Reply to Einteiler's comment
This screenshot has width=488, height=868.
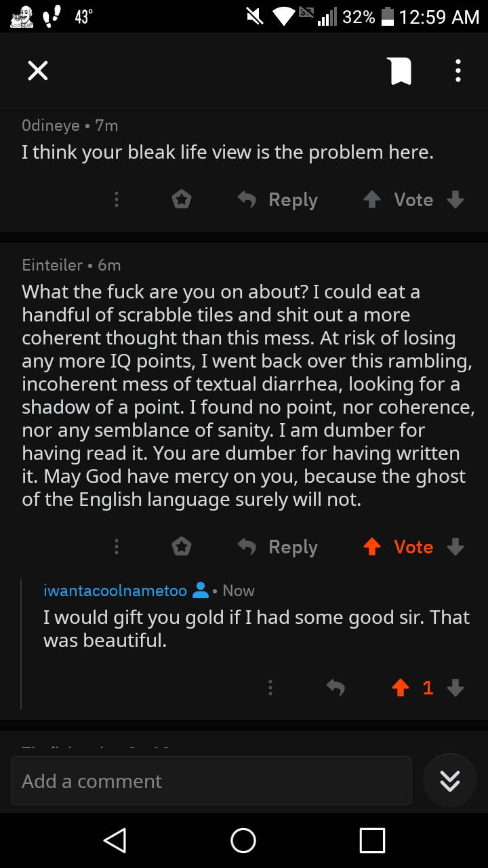278,547
